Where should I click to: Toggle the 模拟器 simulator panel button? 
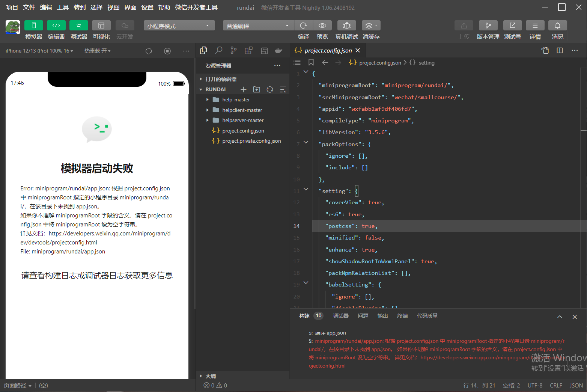tap(34, 26)
